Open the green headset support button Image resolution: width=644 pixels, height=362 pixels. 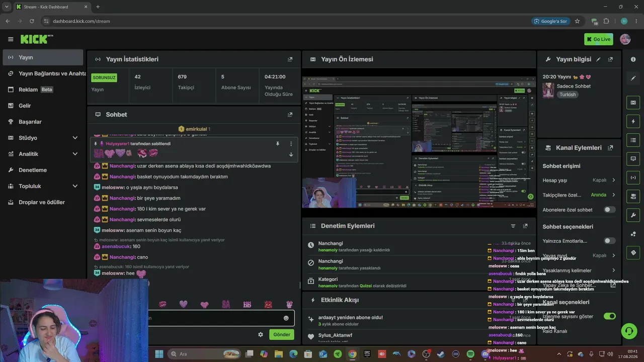point(629,331)
